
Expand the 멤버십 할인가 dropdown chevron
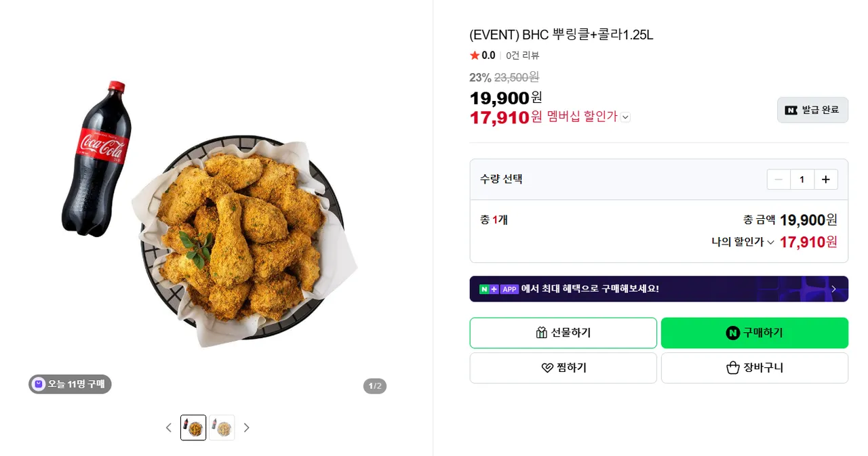click(x=625, y=117)
